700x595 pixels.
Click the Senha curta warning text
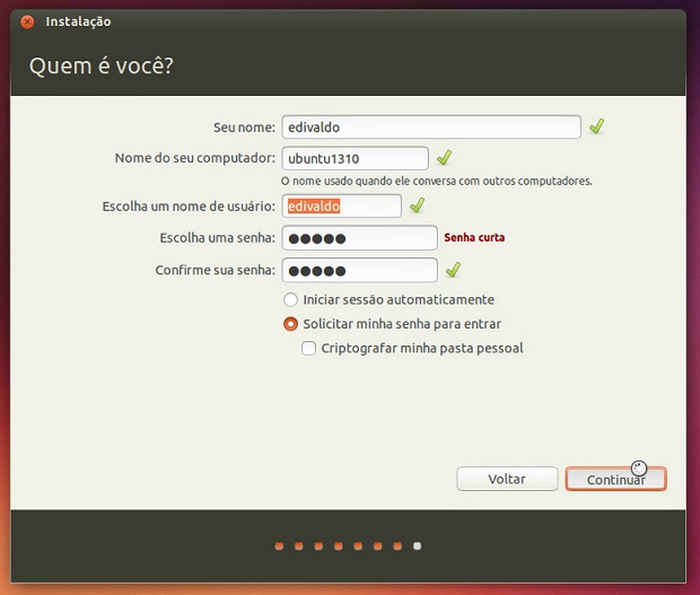click(474, 238)
